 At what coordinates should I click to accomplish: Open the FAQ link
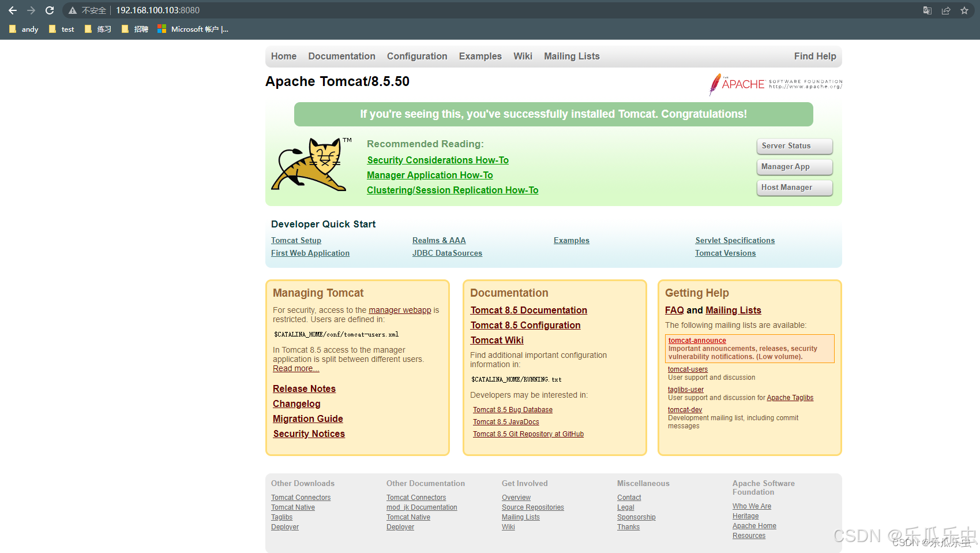coord(674,310)
